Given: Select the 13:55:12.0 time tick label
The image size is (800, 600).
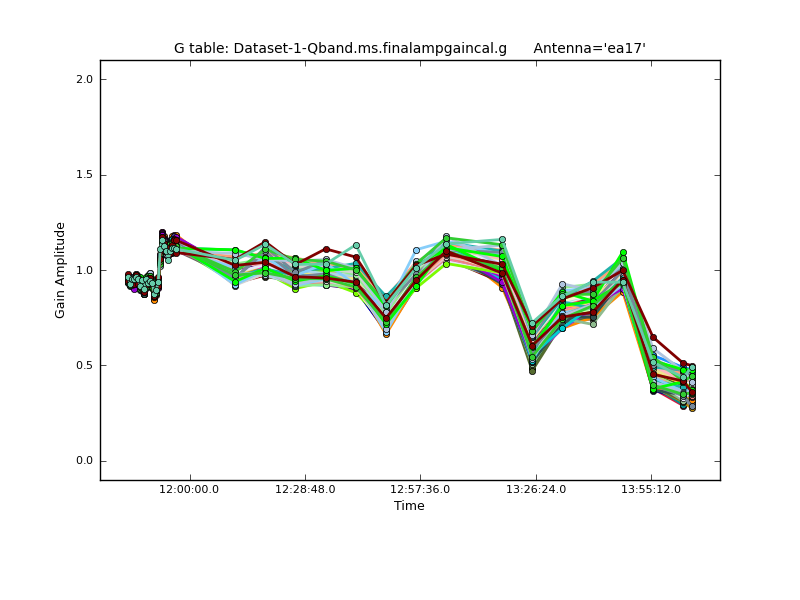Looking at the screenshot, I should point(651,490).
